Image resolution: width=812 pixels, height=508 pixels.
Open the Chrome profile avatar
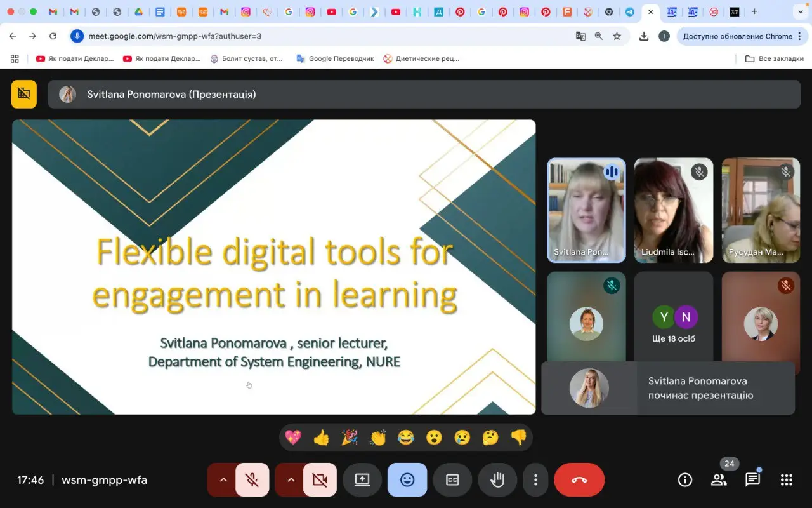click(664, 36)
